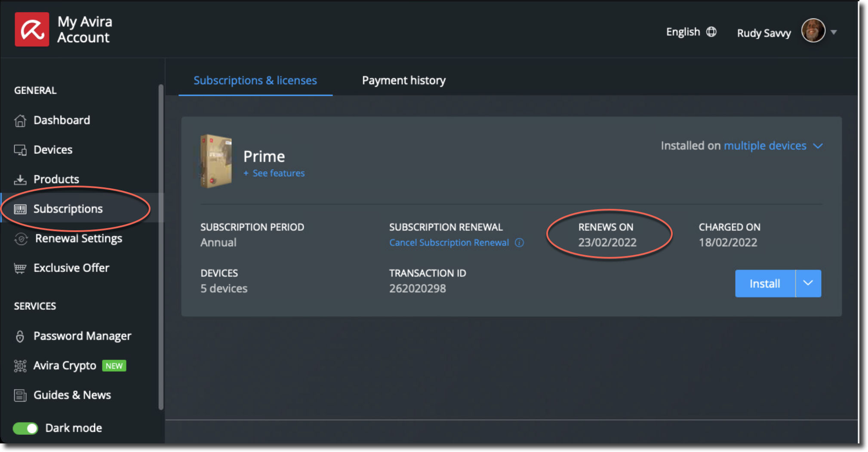868x452 pixels.
Task: Click the Cancel Subscription Renewal link
Action: [449, 243]
